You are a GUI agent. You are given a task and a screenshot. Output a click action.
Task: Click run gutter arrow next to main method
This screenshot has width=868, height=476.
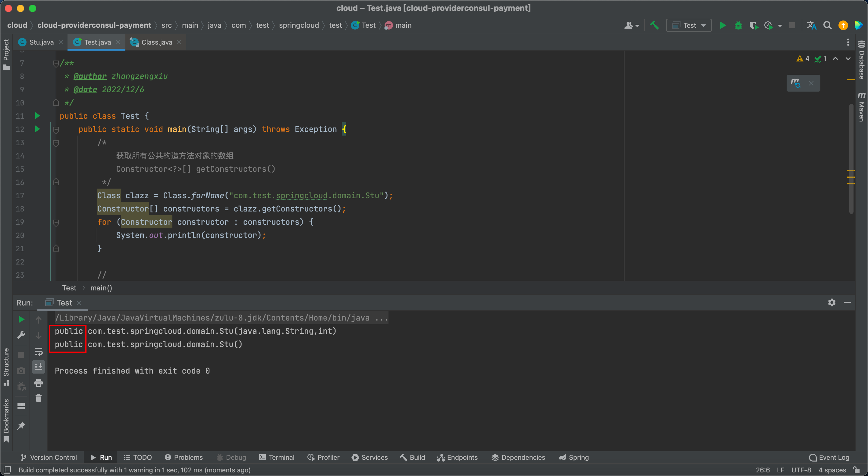(37, 129)
